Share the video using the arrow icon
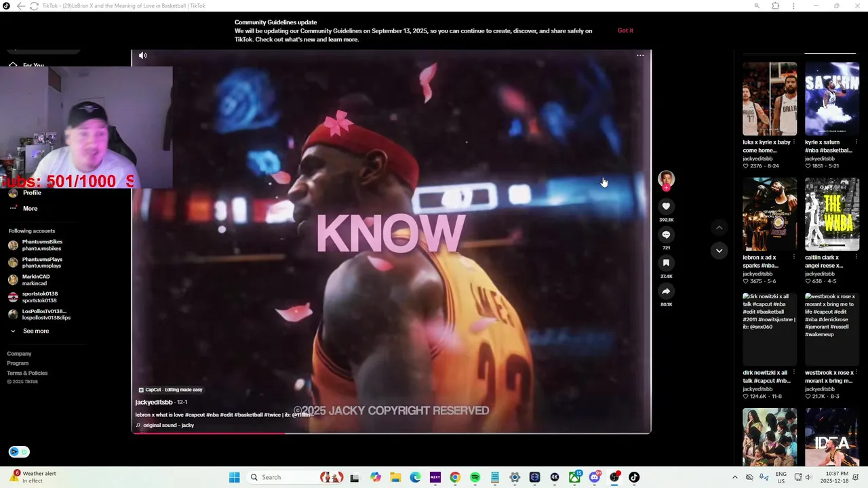The height and width of the screenshot is (488, 868). tap(666, 291)
